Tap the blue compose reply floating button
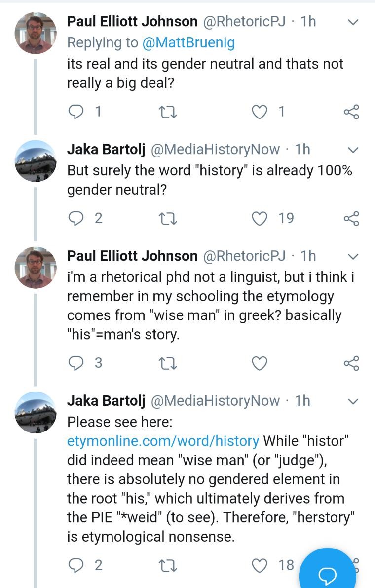 (x=328, y=573)
